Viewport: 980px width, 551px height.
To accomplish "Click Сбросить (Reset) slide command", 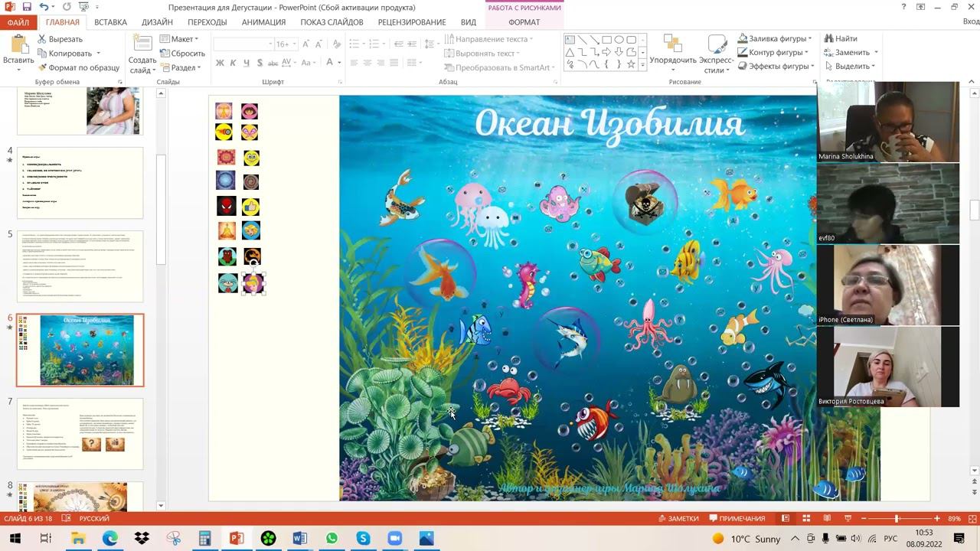I will pos(182,54).
